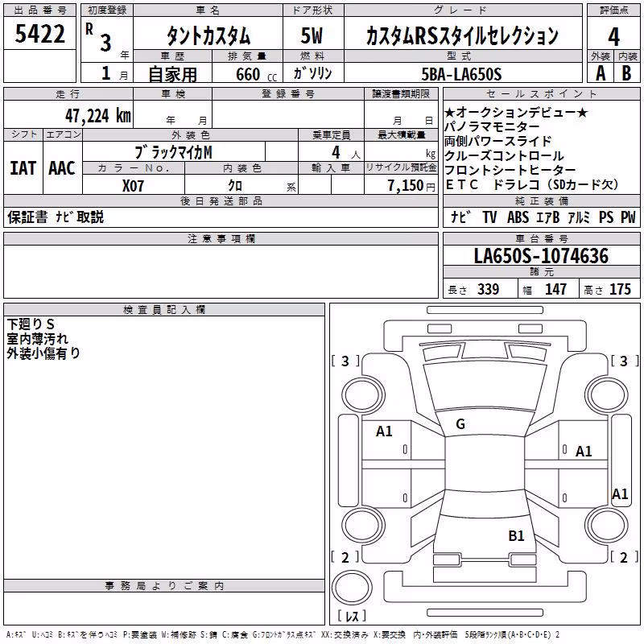This screenshot has width=644, height=644.
Task: Click ナビ in genuine equipment row
Action: point(460,217)
